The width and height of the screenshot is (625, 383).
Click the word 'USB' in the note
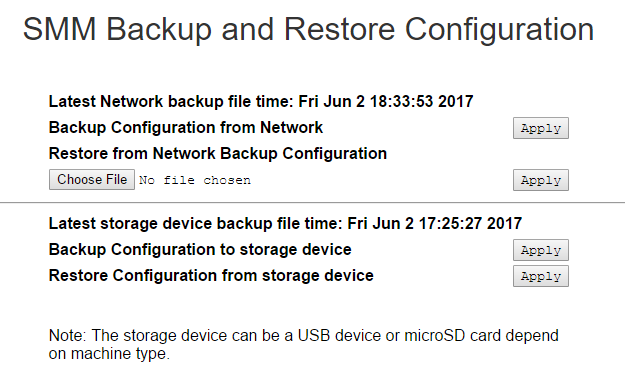click(x=314, y=336)
